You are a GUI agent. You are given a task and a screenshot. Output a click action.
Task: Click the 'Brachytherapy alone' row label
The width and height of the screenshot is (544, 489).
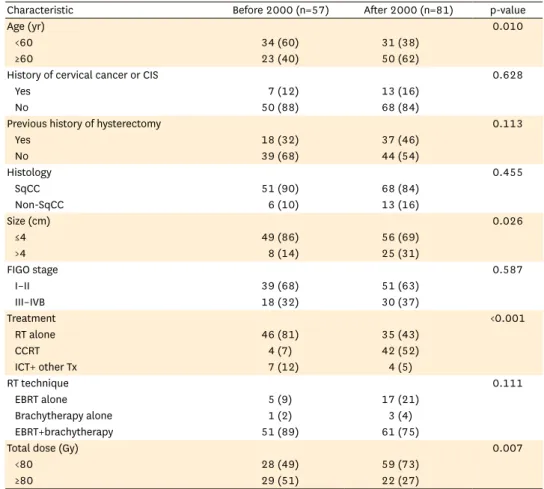pos(63,416)
